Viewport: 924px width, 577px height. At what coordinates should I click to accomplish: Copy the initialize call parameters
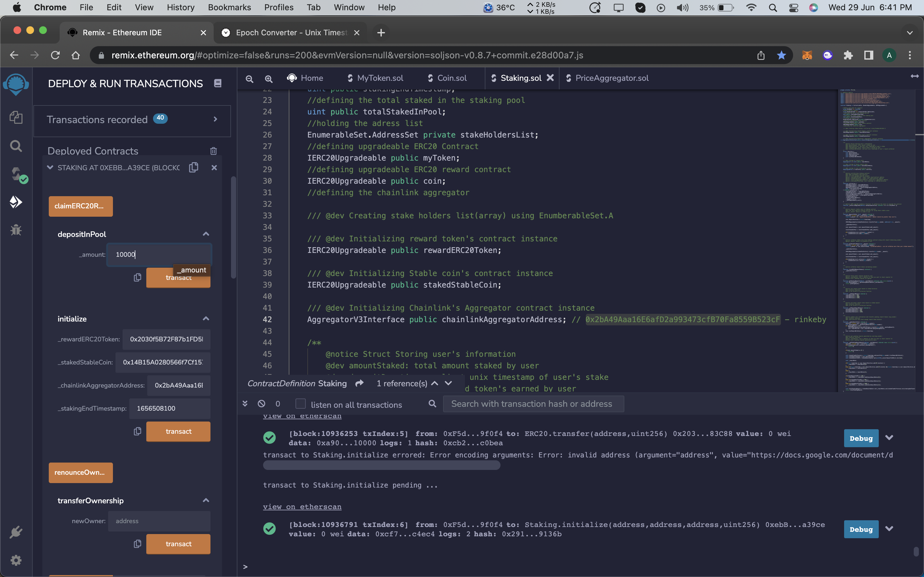tap(137, 431)
